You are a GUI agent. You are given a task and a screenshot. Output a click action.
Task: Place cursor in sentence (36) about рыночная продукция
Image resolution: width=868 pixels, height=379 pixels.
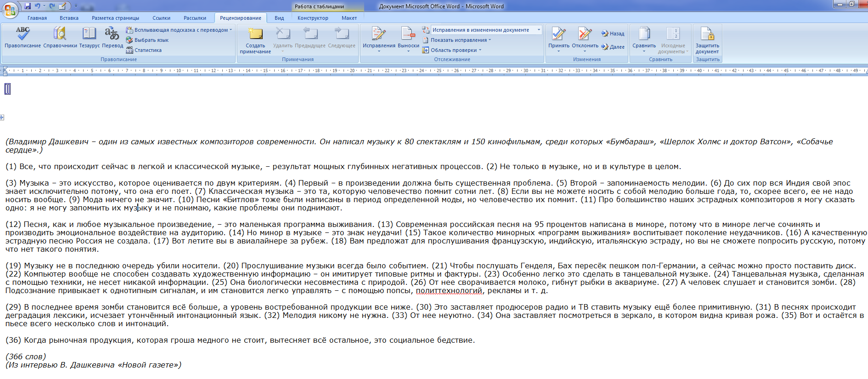(x=240, y=340)
